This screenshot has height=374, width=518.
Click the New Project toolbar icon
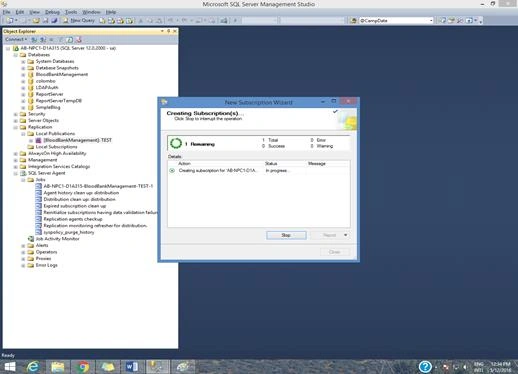pyautogui.click(x=10, y=21)
